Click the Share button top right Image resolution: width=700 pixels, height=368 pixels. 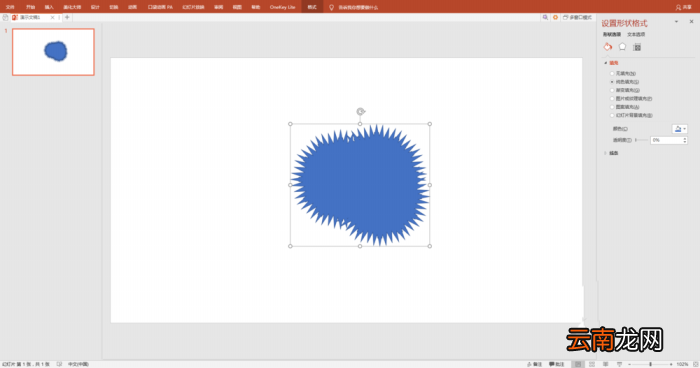(x=683, y=7)
